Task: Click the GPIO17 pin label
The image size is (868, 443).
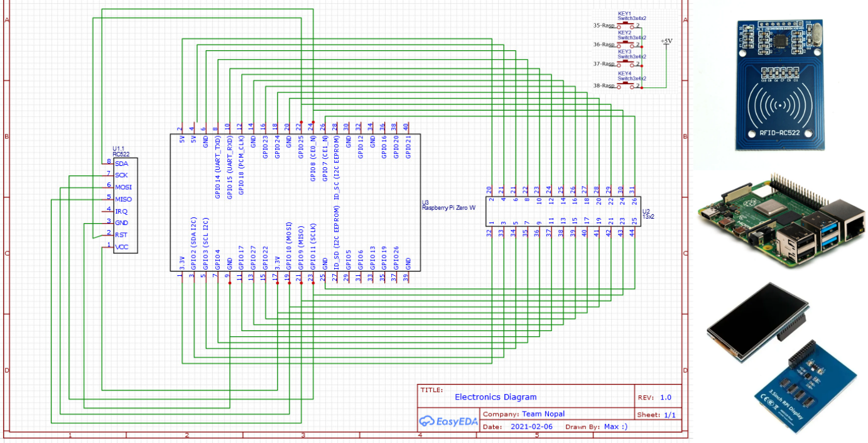Action: pos(241,258)
